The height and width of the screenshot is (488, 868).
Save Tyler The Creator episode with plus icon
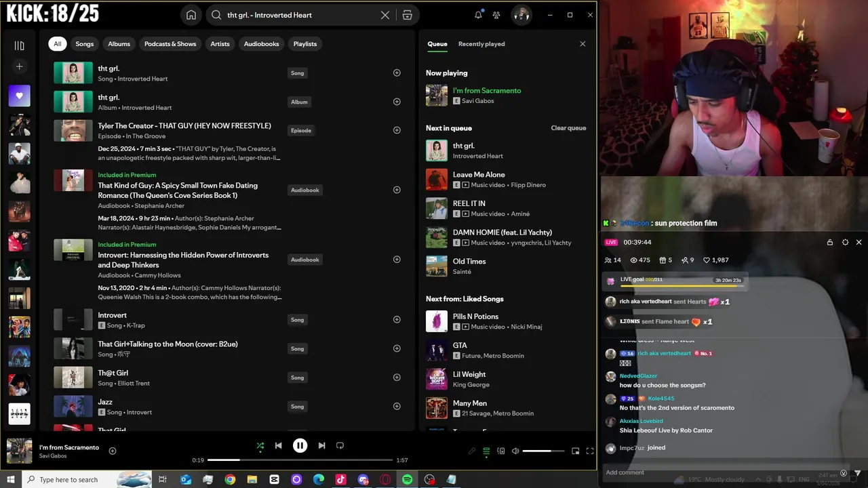(x=397, y=130)
